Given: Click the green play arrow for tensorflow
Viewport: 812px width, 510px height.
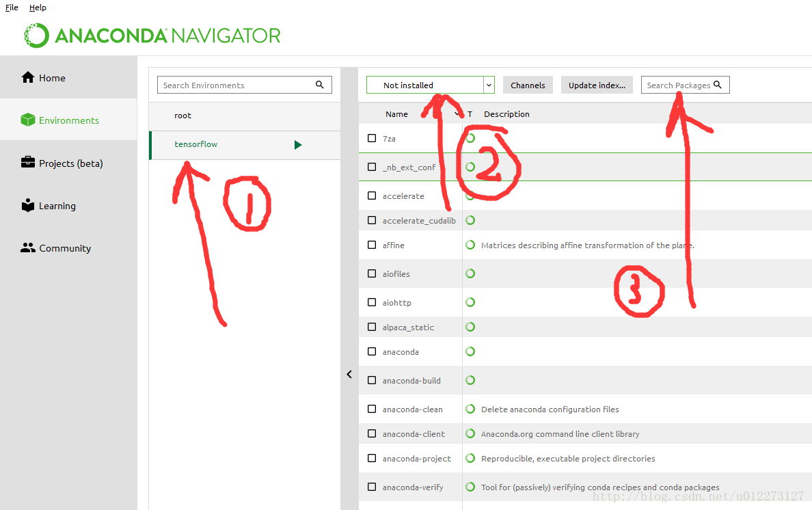Looking at the screenshot, I should [x=298, y=144].
